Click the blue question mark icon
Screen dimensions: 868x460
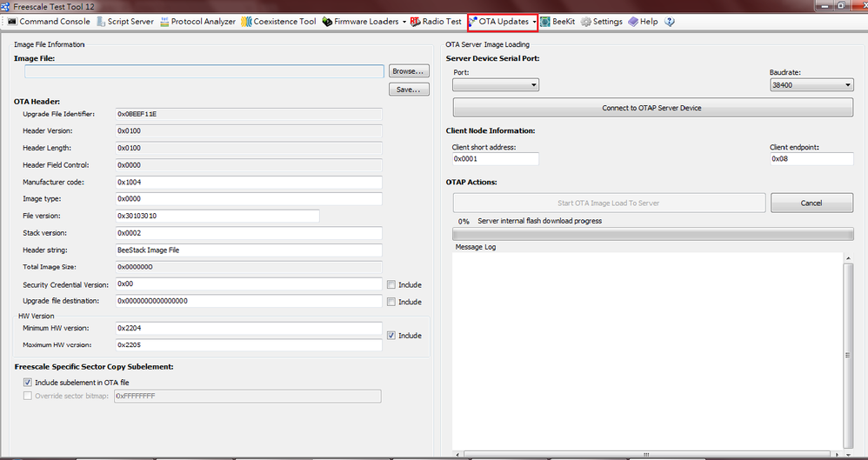click(670, 22)
